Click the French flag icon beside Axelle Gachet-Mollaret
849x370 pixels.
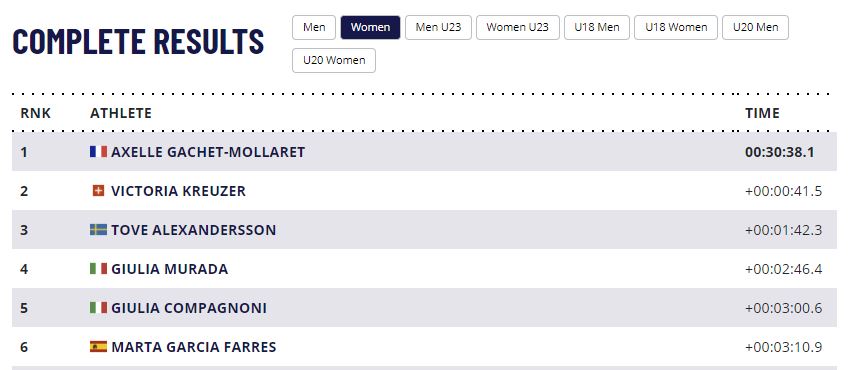tap(98, 152)
